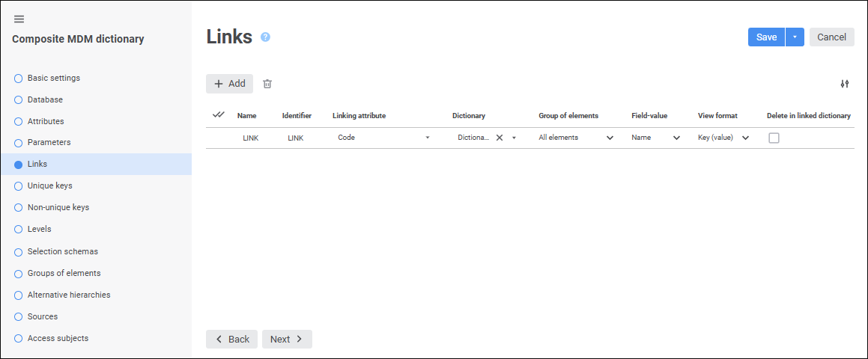Clear the Dictionary field with X
This screenshot has height=359, width=868.
click(499, 138)
